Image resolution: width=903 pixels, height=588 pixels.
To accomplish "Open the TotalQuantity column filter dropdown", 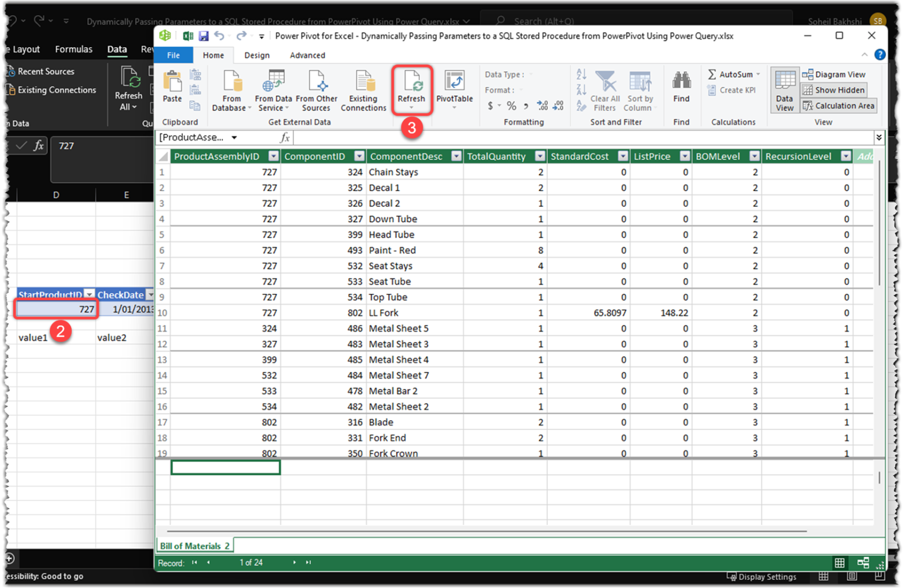I will click(540, 156).
